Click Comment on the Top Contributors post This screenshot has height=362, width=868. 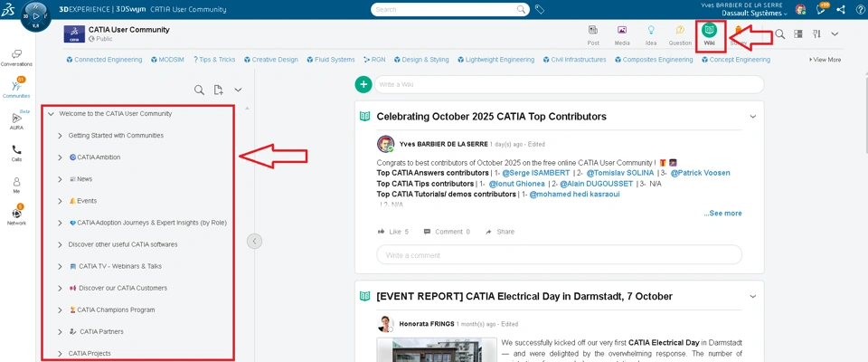click(447, 232)
